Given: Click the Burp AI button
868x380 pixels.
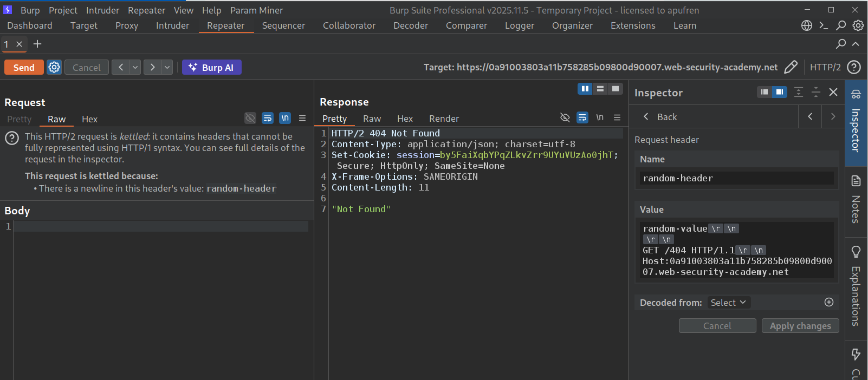Looking at the screenshot, I should 211,67.
